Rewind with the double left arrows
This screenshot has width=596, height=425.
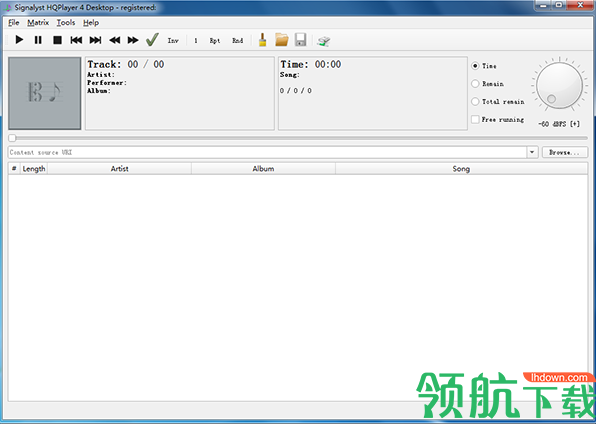click(114, 40)
